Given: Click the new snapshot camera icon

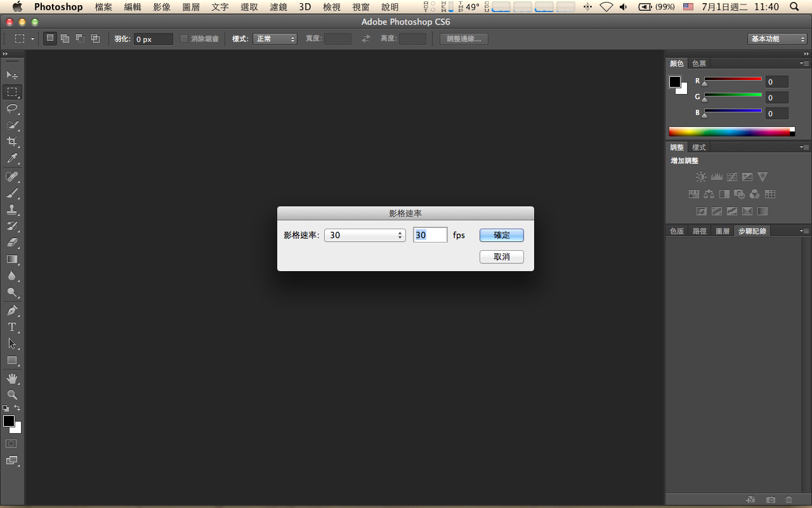Looking at the screenshot, I should (771, 500).
